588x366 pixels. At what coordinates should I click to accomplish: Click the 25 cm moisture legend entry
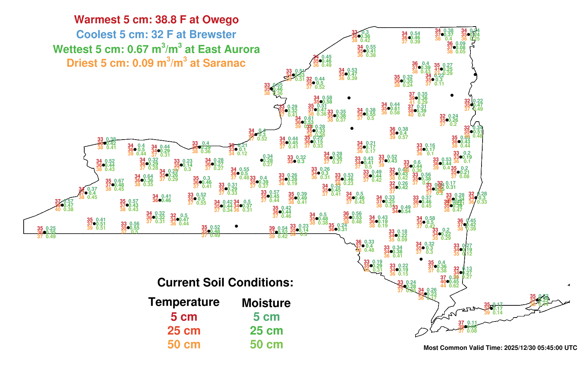pyautogui.click(x=266, y=330)
